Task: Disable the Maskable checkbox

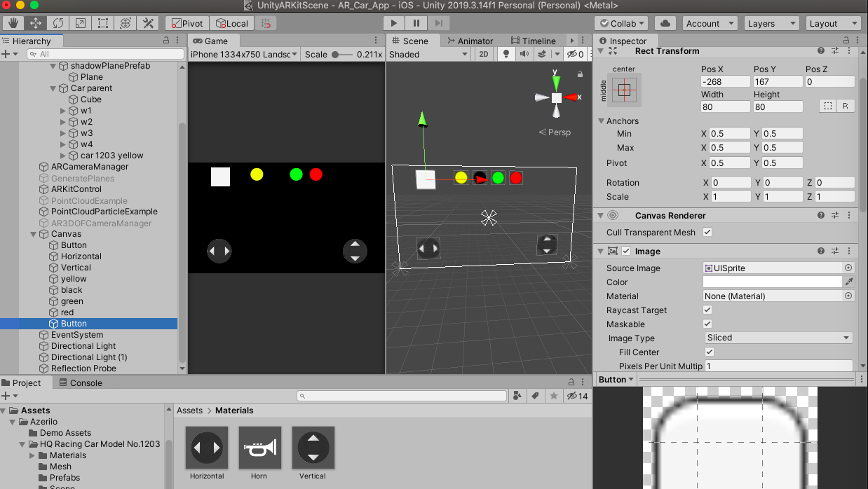Action: coord(707,324)
